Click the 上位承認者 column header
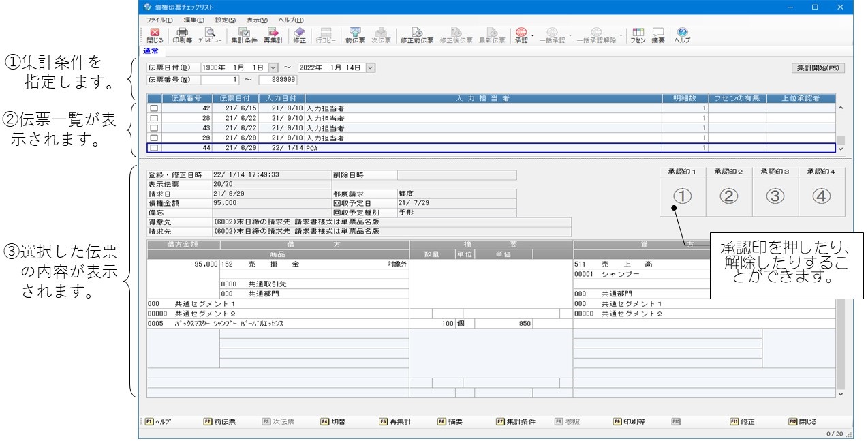Viewport: 868px width, 441px height. click(x=801, y=99)
